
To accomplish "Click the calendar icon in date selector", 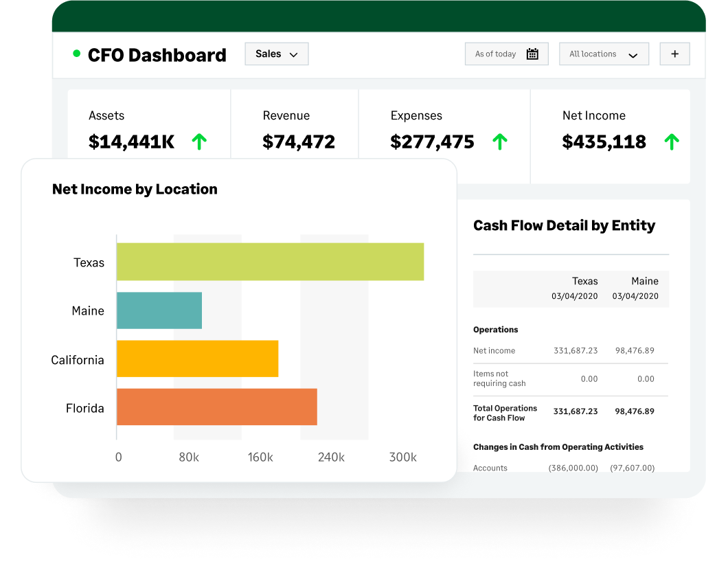I will [x=532, y=54].
